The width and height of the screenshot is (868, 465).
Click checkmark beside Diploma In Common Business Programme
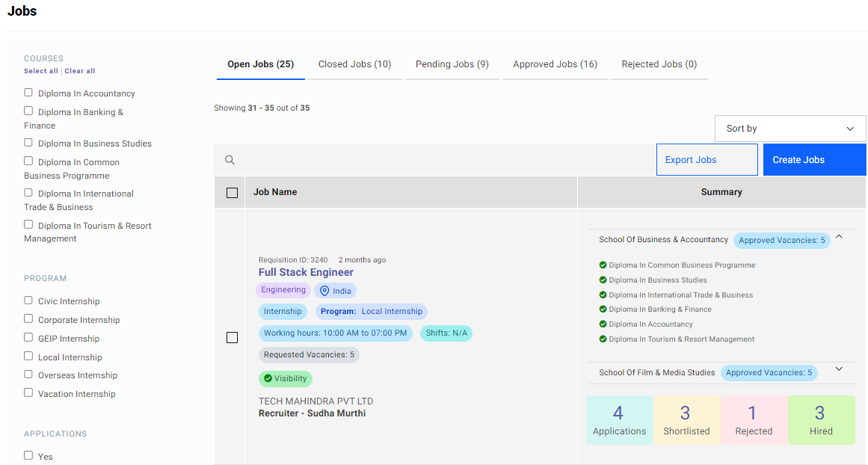click(603, 265)
